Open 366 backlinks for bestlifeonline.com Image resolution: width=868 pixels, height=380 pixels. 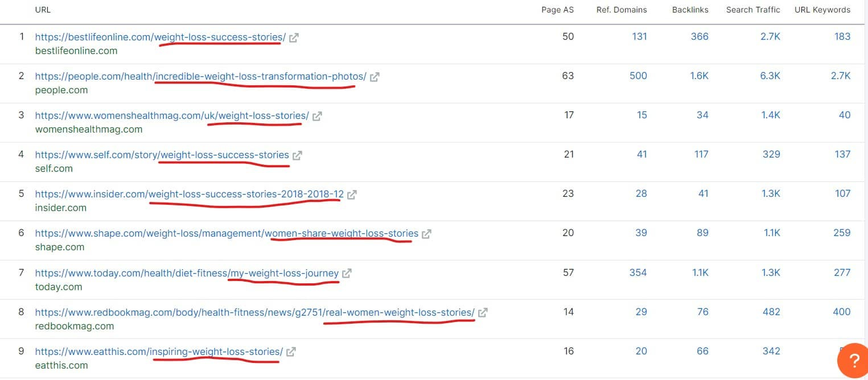coord(700,36)
